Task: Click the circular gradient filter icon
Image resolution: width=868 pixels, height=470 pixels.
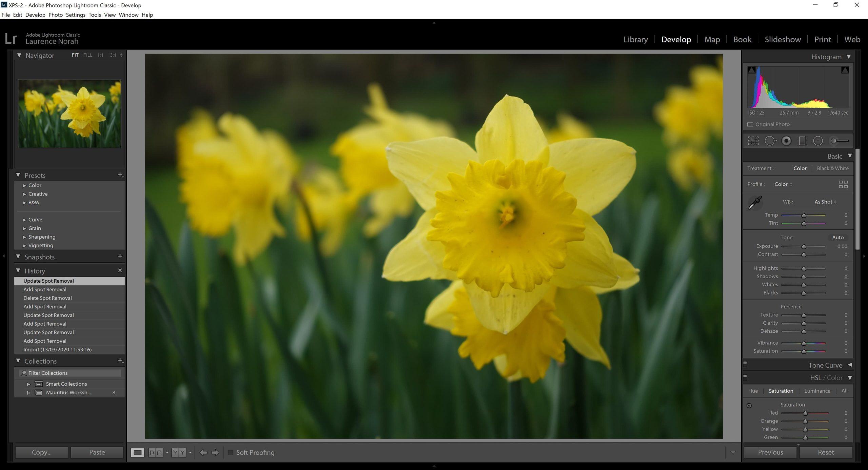Action: [816, 141]
